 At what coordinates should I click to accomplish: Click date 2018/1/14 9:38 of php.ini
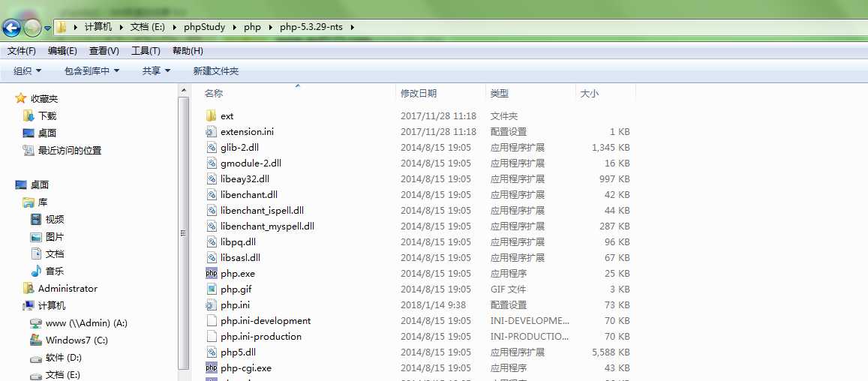click(x=434, y=305)
